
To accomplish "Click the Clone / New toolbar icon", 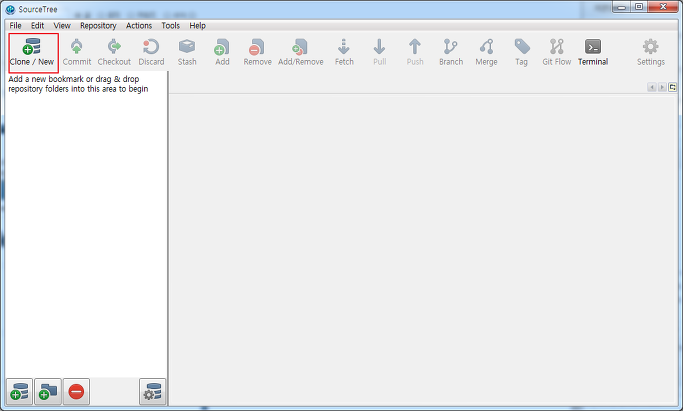I will click(x=32, y=47).
